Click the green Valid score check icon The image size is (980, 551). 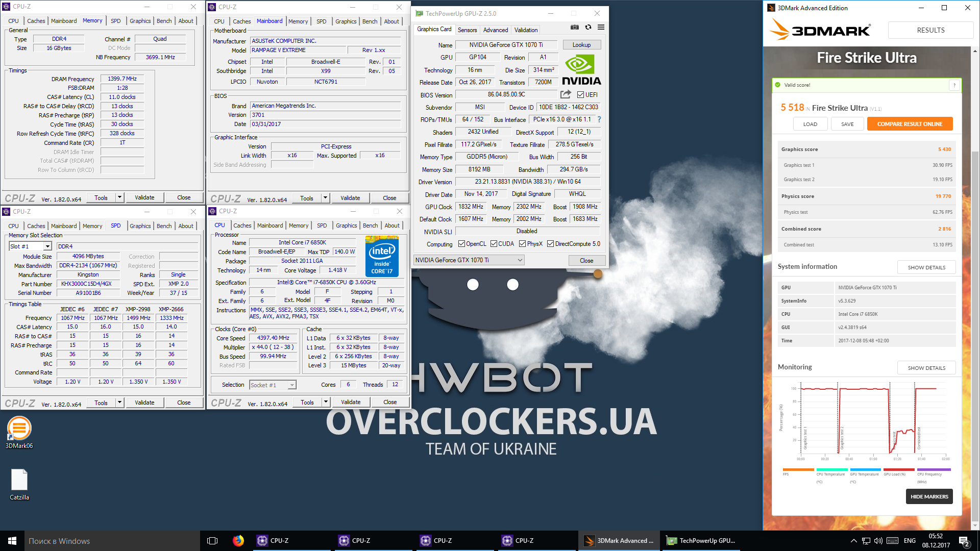pos(778,85)
